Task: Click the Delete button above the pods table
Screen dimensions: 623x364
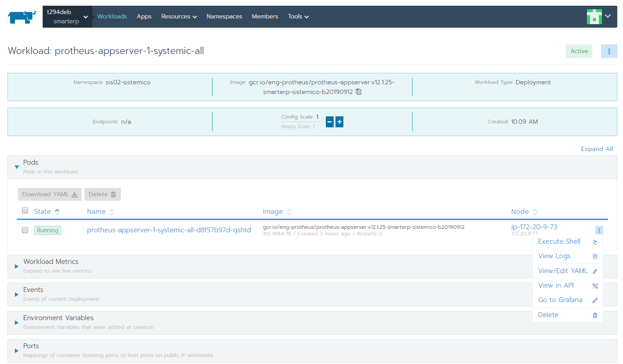Action: (x=102, y=195)
